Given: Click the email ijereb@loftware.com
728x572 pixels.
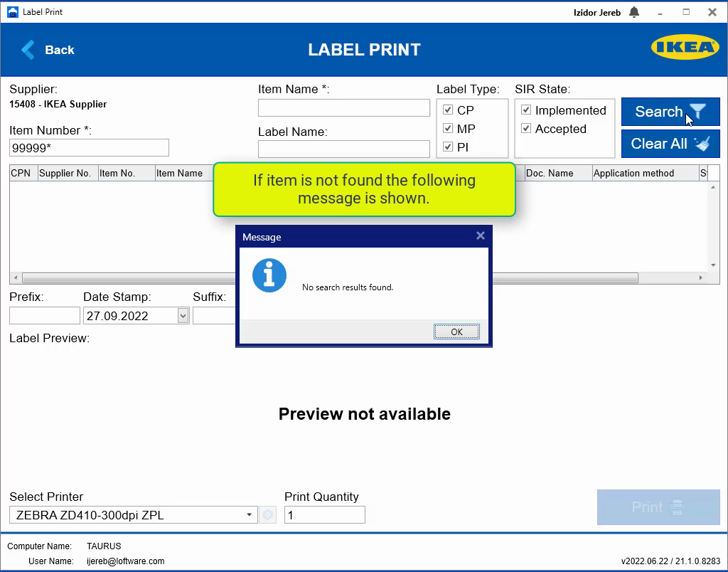Looking at the screenshot, I should [125, 561].
